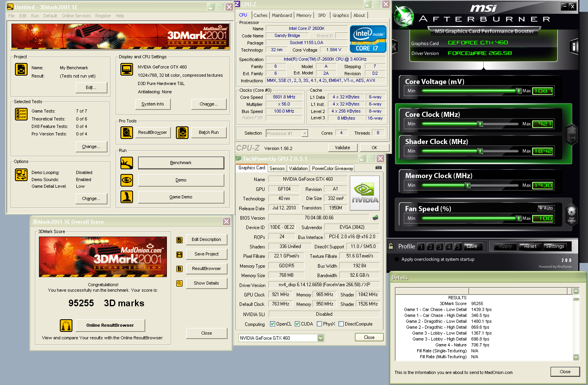588x385 pixels.
Task: Enable Apply overclocking at system startup
Action: click(x=397, y=259)
